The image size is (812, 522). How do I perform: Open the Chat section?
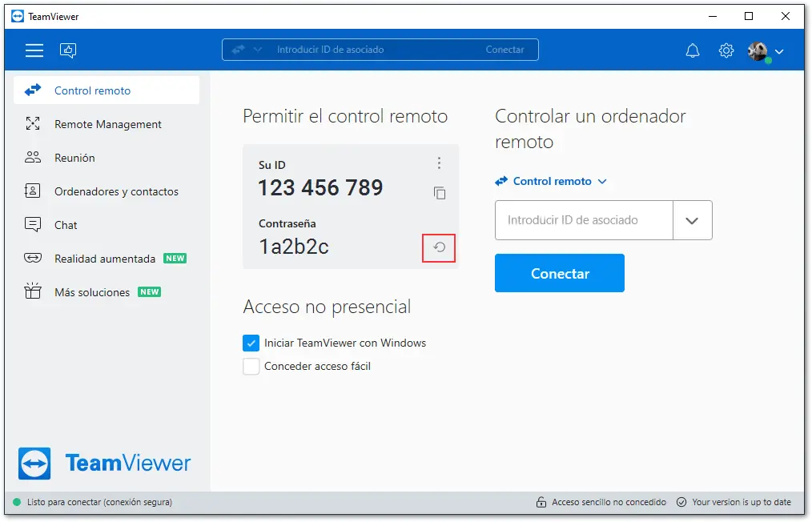(x=107, y=225)
